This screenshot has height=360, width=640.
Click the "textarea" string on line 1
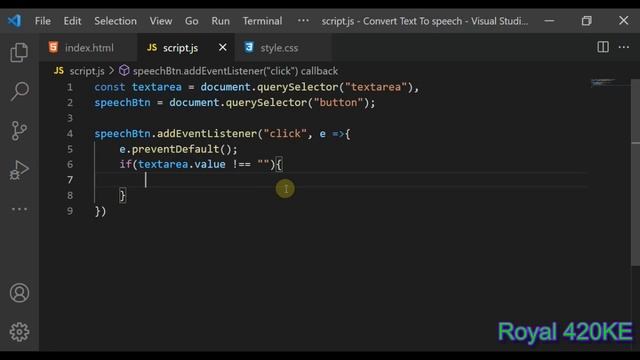click(x=376, y=87)
